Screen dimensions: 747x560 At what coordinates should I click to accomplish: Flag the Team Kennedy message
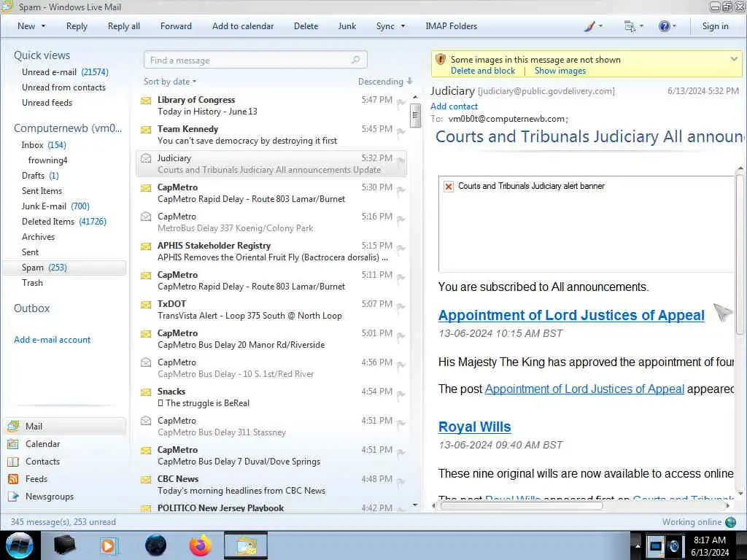(400, 131)
